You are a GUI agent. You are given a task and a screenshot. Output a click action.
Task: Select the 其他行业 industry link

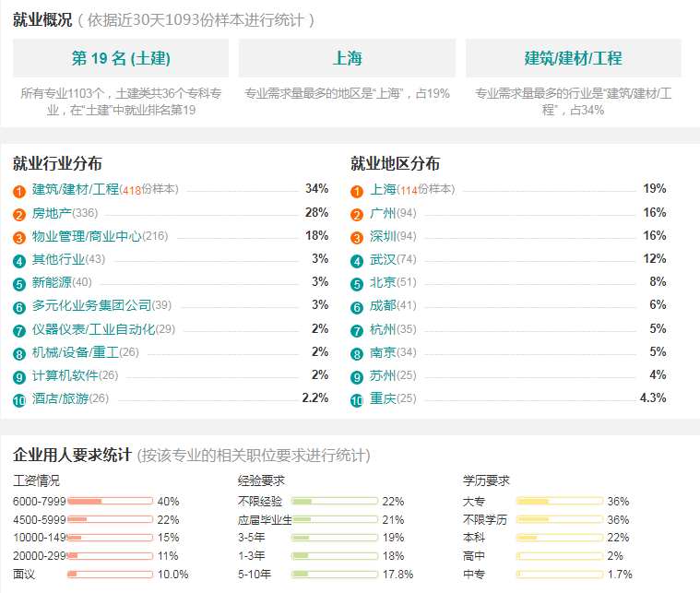click(x=58, y=259)
